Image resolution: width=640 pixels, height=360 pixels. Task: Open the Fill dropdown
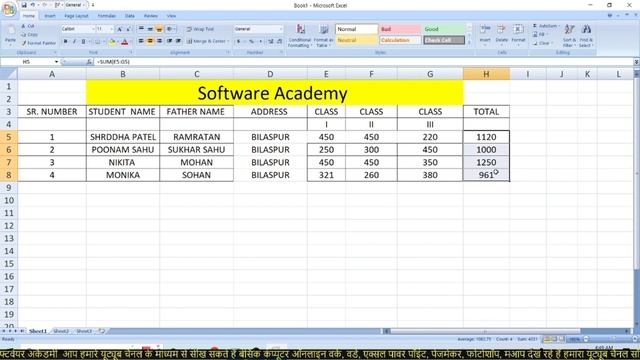(540, 34)
